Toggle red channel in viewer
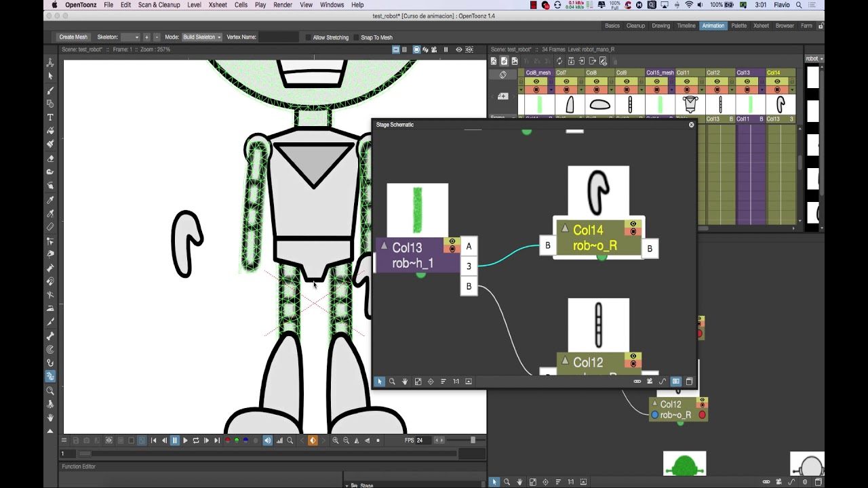Viewport: 868px width, 488px height. [228, 441]
